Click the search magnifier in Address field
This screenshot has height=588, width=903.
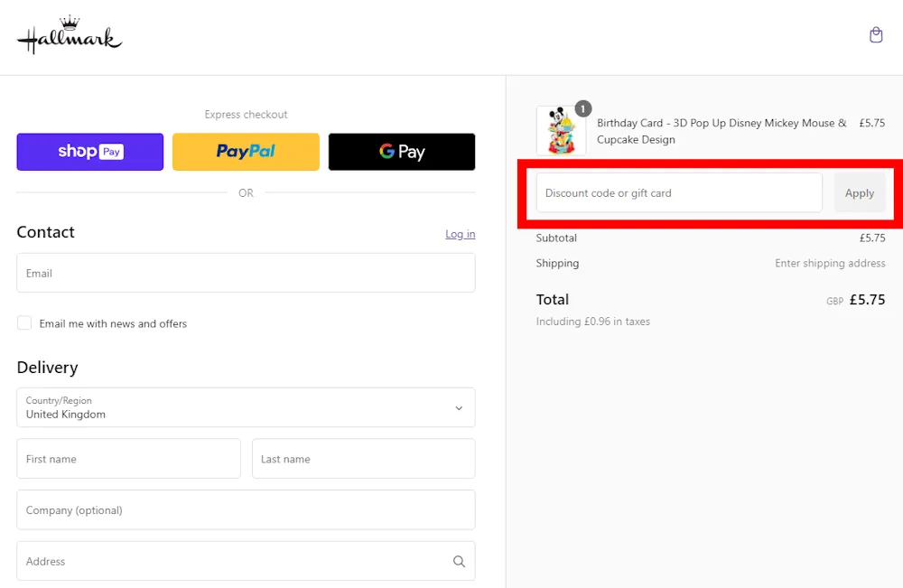pos(459,562)
